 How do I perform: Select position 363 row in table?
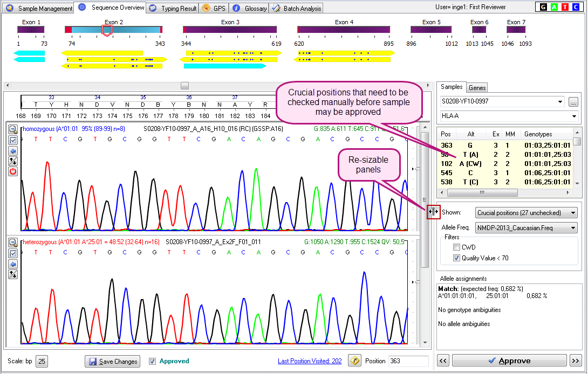point(505,146)
